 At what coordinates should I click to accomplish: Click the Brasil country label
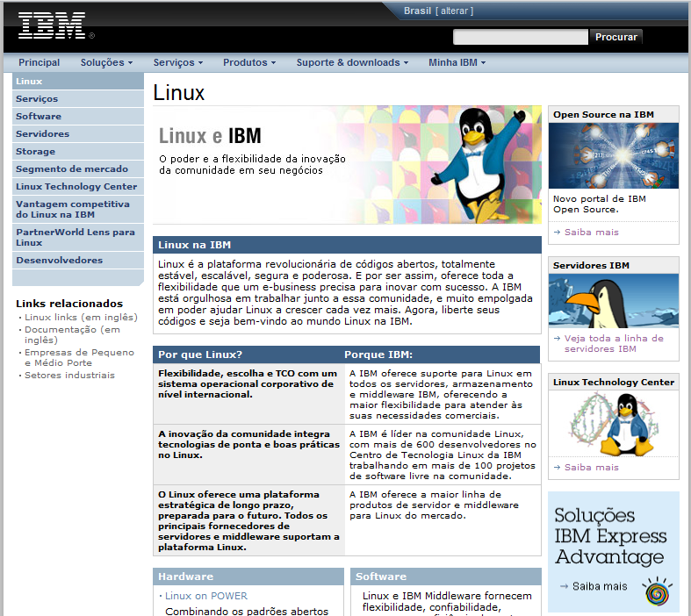pos(417,11)
